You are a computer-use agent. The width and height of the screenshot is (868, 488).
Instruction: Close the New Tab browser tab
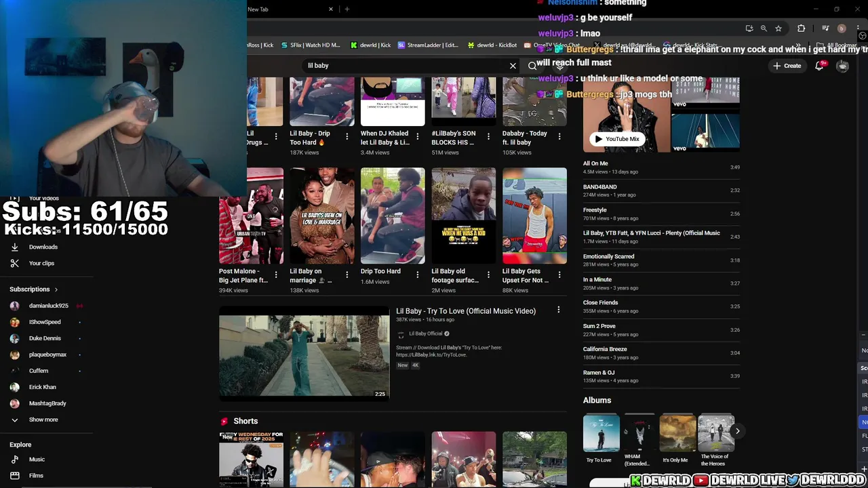click(331, 9)
